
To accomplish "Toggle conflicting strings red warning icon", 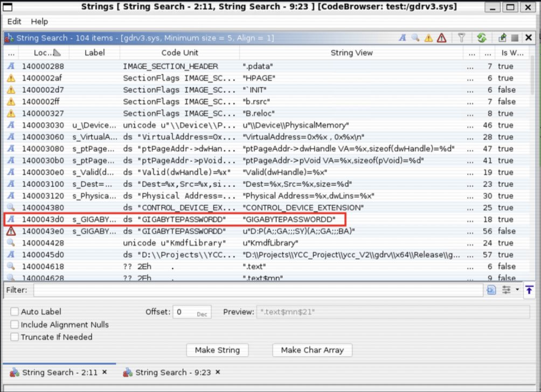I will pyautogui.click(x=442, y=38).
